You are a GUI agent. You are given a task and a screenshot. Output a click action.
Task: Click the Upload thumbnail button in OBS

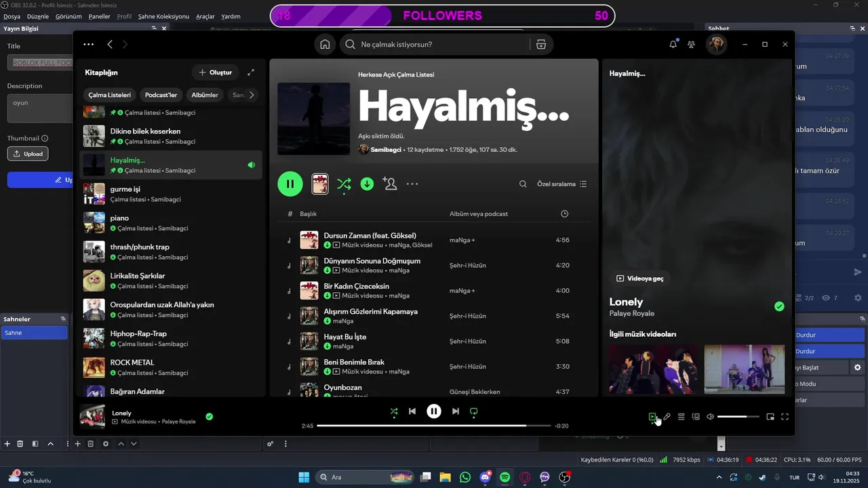click(x=28, y=154)
